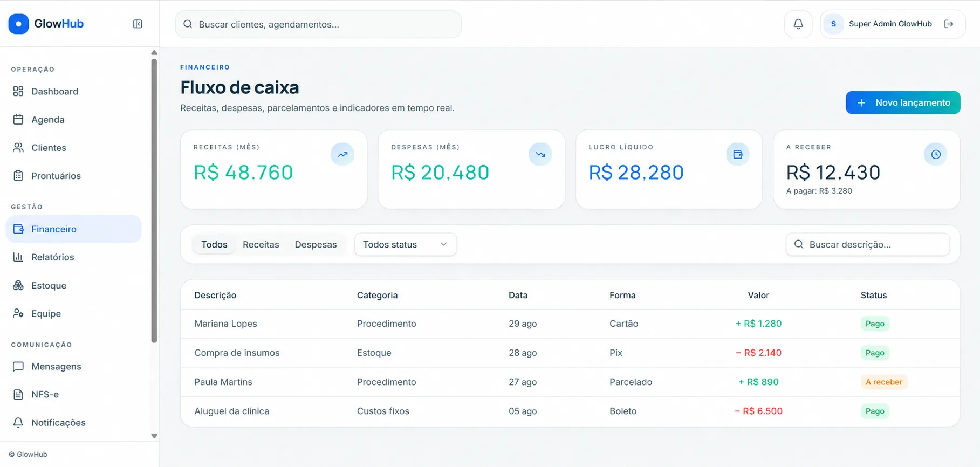Image resolution: width=980 pixels, height=467 pixels.
Task: Click the sidebar scrollbar up arrow
Action: [x=154, y=53]
